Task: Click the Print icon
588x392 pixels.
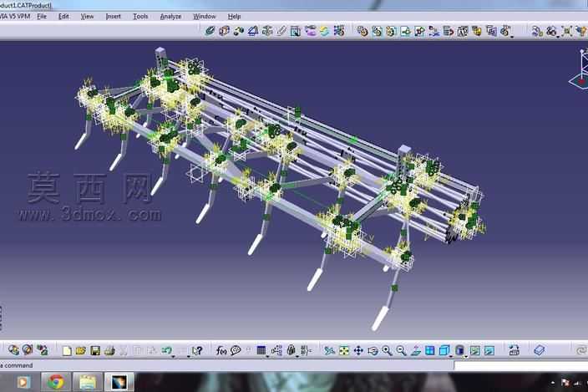Action: 109,351
